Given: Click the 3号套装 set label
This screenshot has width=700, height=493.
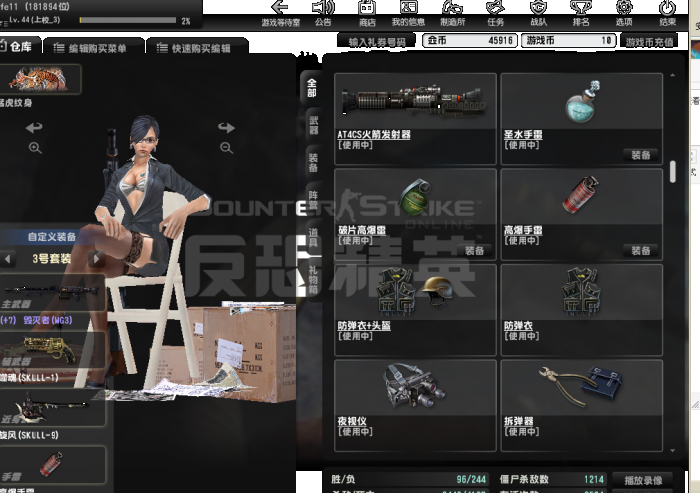Looking at the screenshot, I should 52,259.
